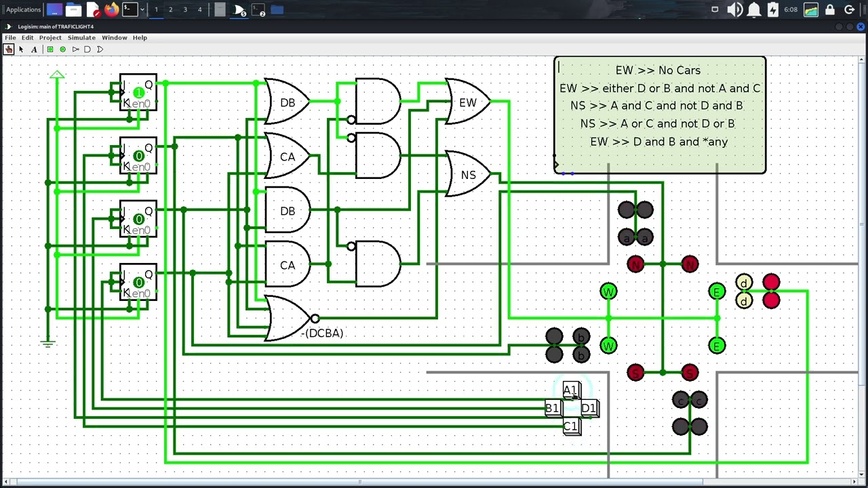The width and height of the screenshot is (868, 488).
Task: Toggle the C1 push button
Action: [570, 426]
